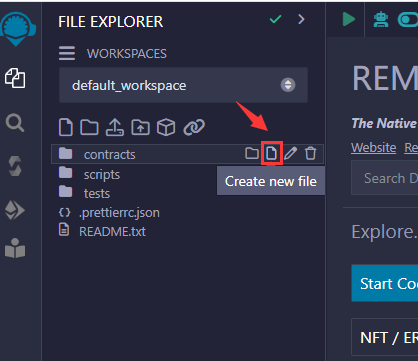
Task: Click the Start Coding button
Action: coord(385,283)
